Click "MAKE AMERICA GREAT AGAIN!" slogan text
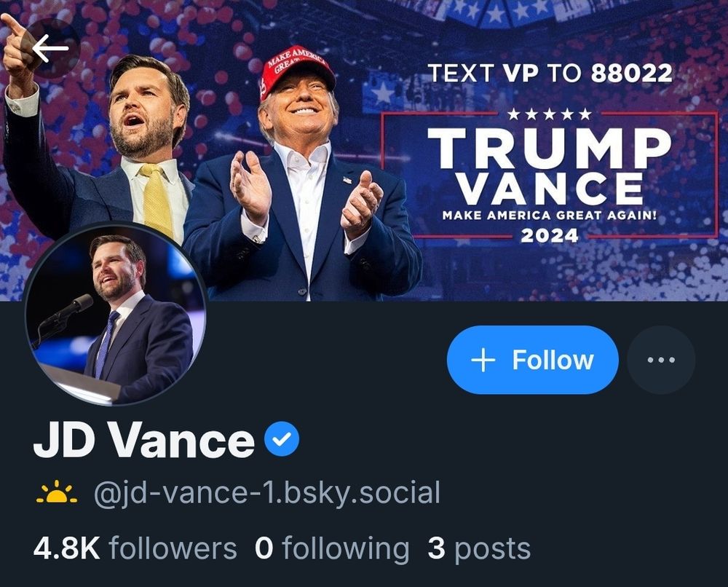 click(550, 216)
